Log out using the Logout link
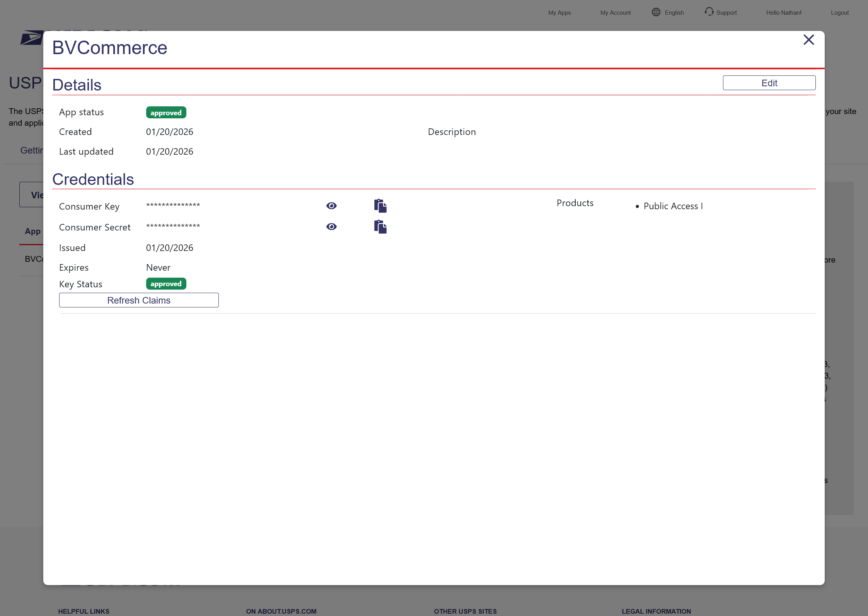Viewport: 868px width, 616px height. click(x=839, y=13)
